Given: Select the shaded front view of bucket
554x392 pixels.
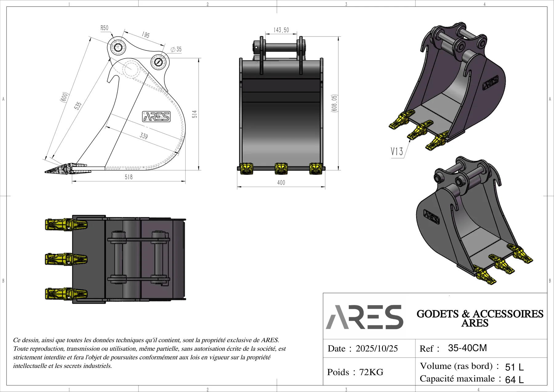Looking at the screenshot, I should (x=281, y=106).
